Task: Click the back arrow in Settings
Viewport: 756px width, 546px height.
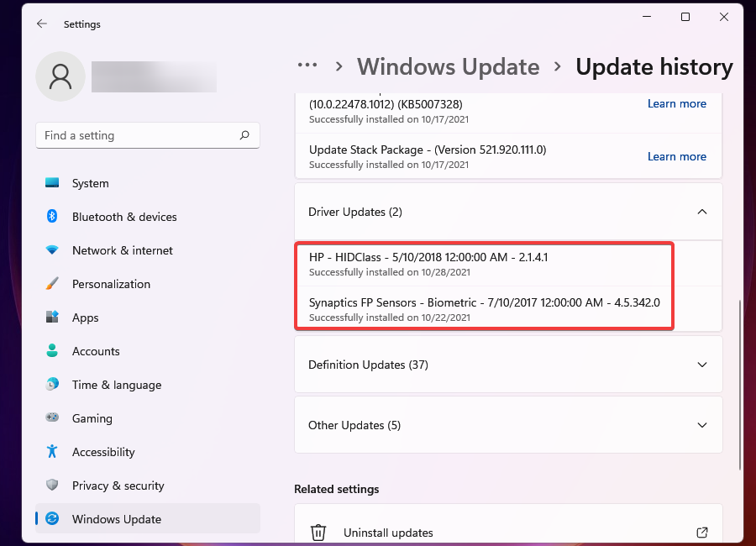Action: click(42, 24)
